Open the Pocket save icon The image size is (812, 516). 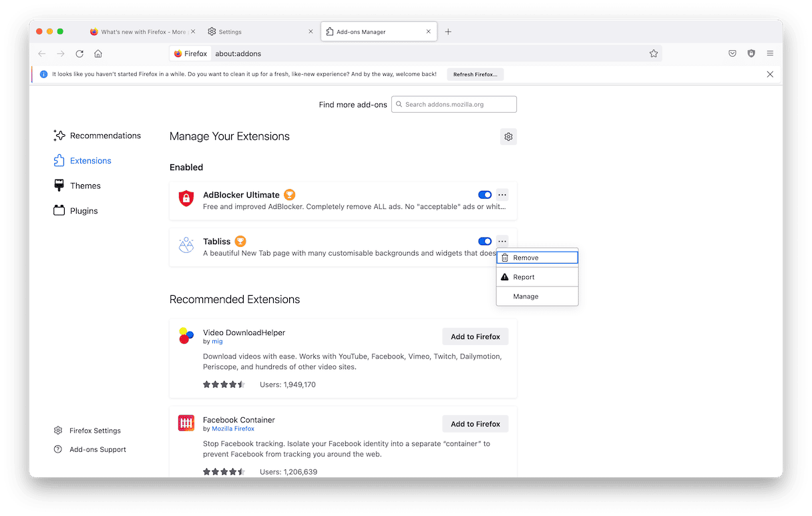[733, 53]
